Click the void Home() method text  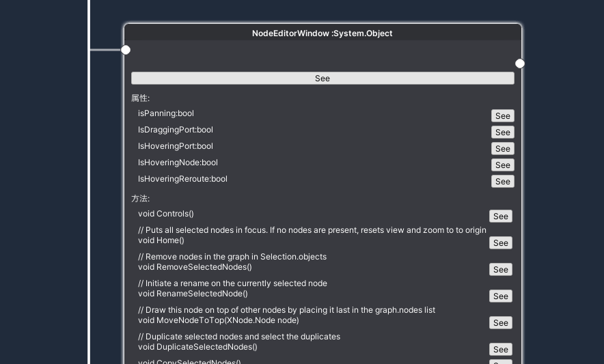click(x=161, y=240)
